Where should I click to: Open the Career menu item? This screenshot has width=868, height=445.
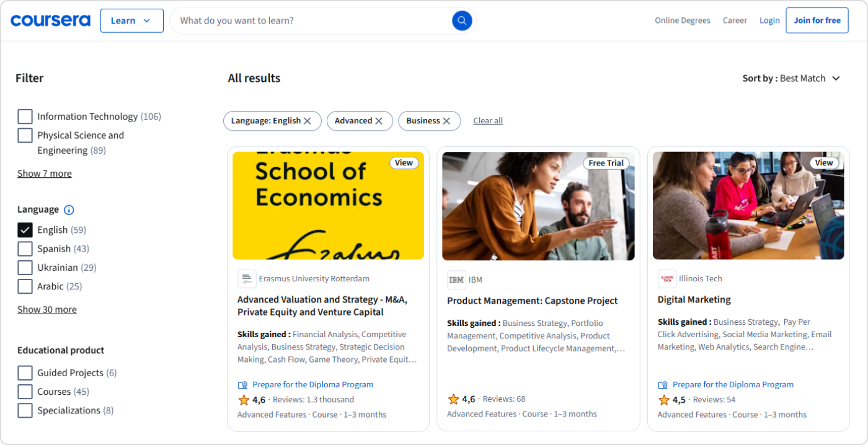735,20
